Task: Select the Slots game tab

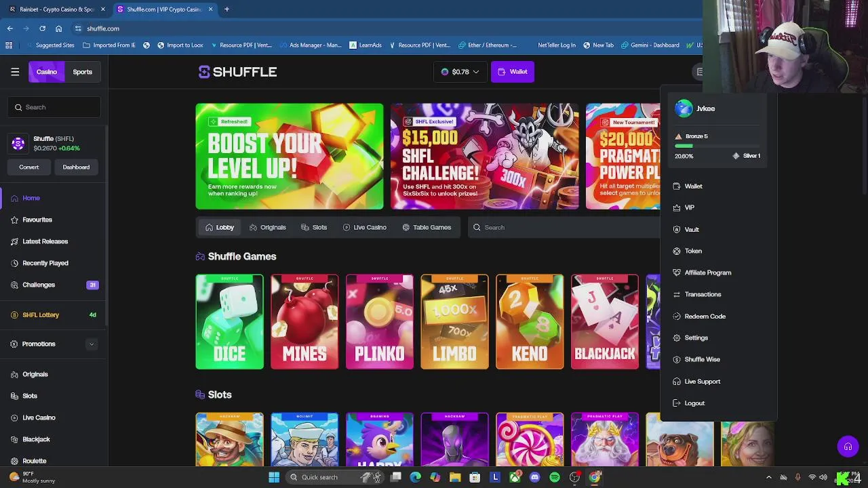Action: pyautogui.click(x=314, y=228)
